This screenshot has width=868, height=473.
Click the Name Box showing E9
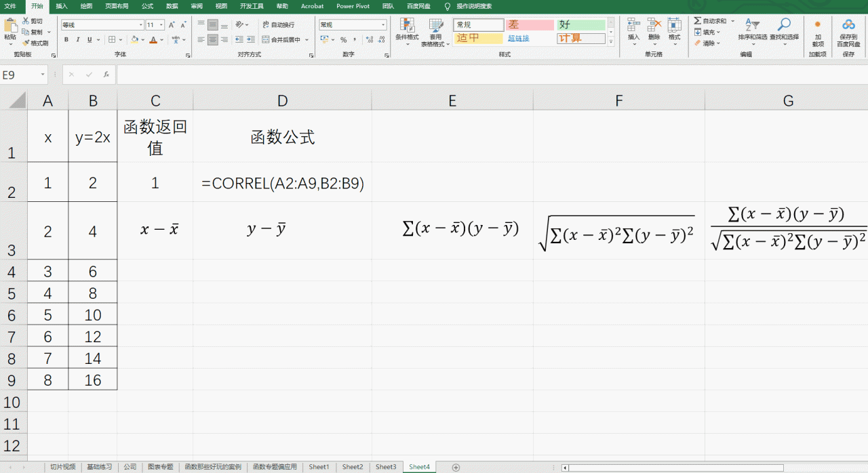[24, 75]
